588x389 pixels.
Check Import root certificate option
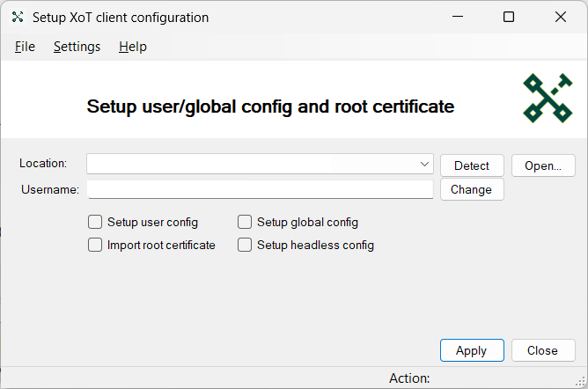(95, 245)
